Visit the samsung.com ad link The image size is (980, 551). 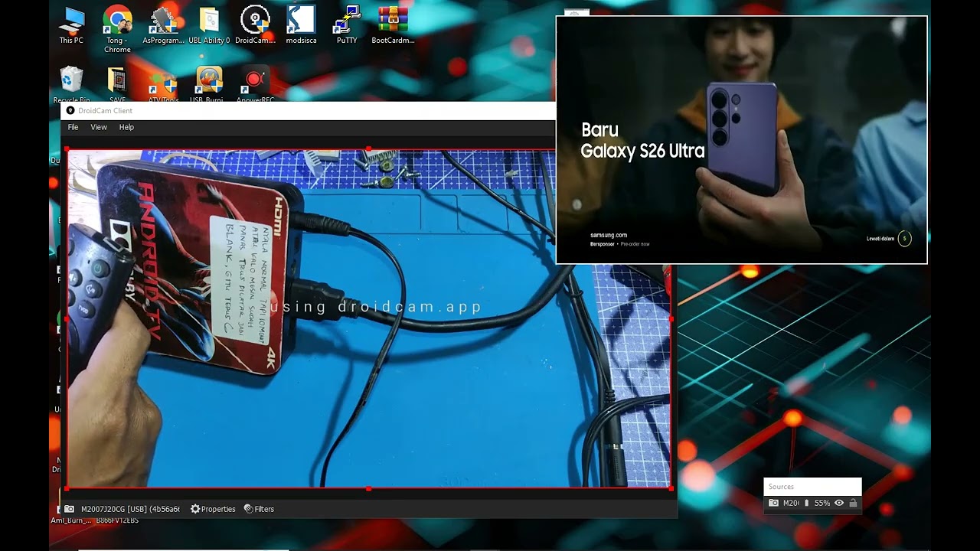coord(609,235)
